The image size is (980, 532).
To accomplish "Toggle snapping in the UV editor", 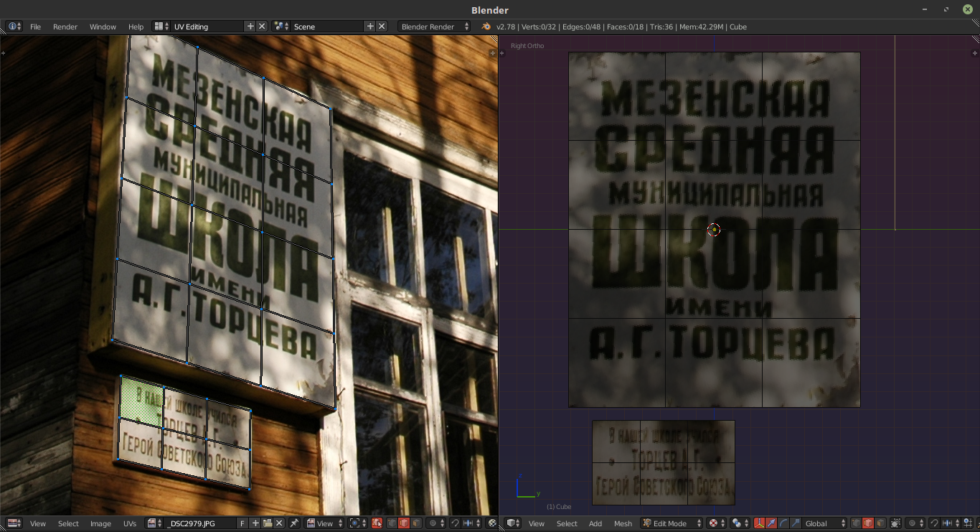I will (455, 523).
